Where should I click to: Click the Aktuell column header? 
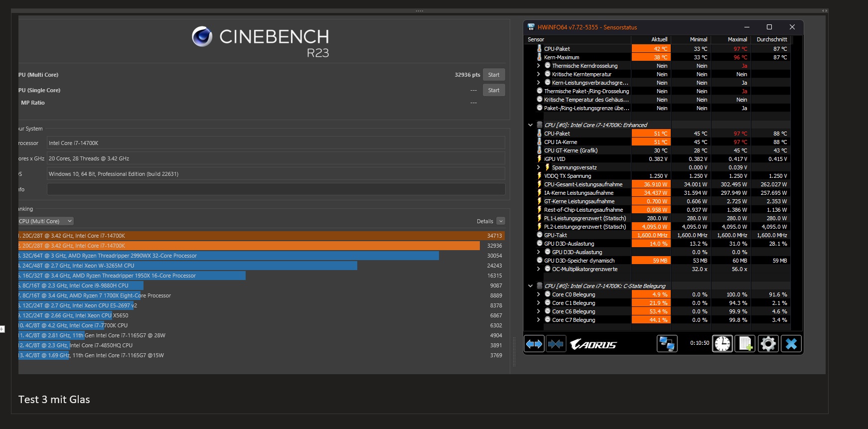(x=651, y=39)
